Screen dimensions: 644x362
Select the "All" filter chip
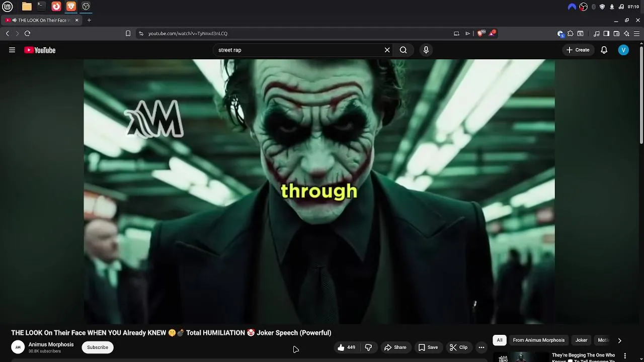500,340
